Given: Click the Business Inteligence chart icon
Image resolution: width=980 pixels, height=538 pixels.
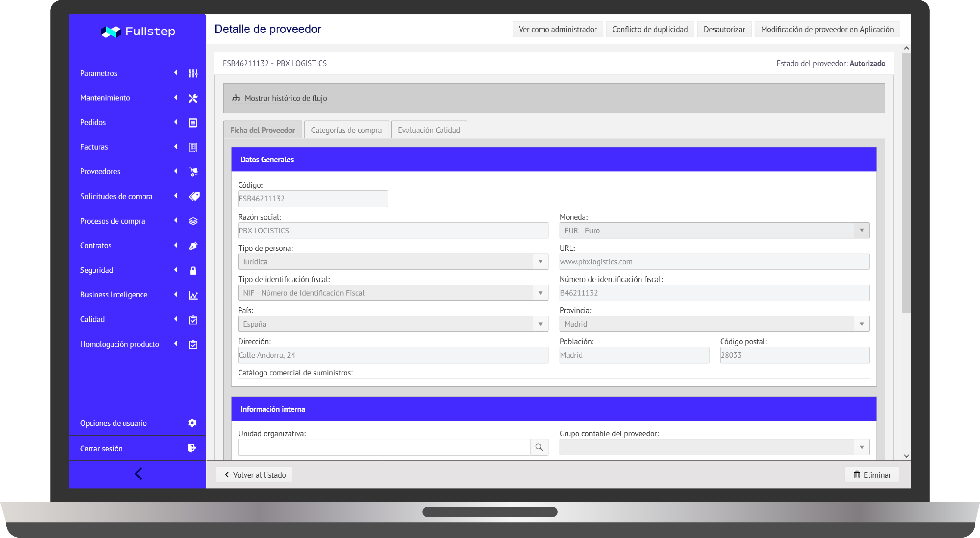Looking at the screenshot, I should (193, 295).
